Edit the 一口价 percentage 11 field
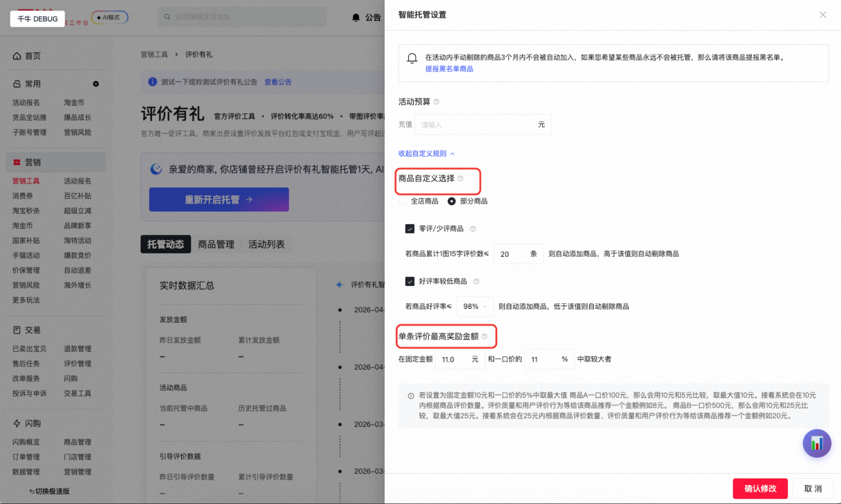Image resolution: width=841 pixels, height=504 pixels. coord(549,359)
